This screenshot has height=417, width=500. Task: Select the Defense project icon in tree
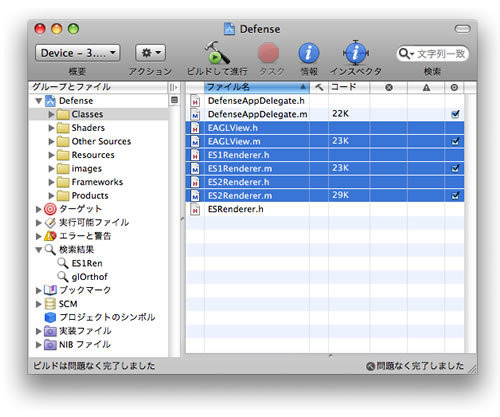50,101
